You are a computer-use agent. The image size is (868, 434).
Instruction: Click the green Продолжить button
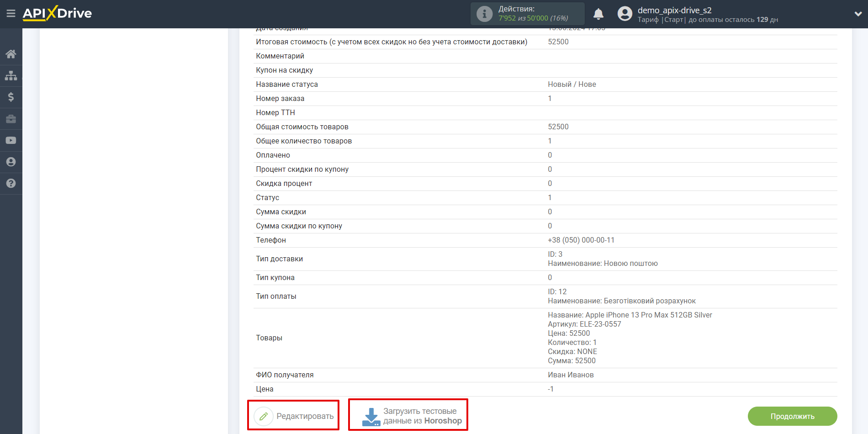pyautogui.click(x=792, y=416)
